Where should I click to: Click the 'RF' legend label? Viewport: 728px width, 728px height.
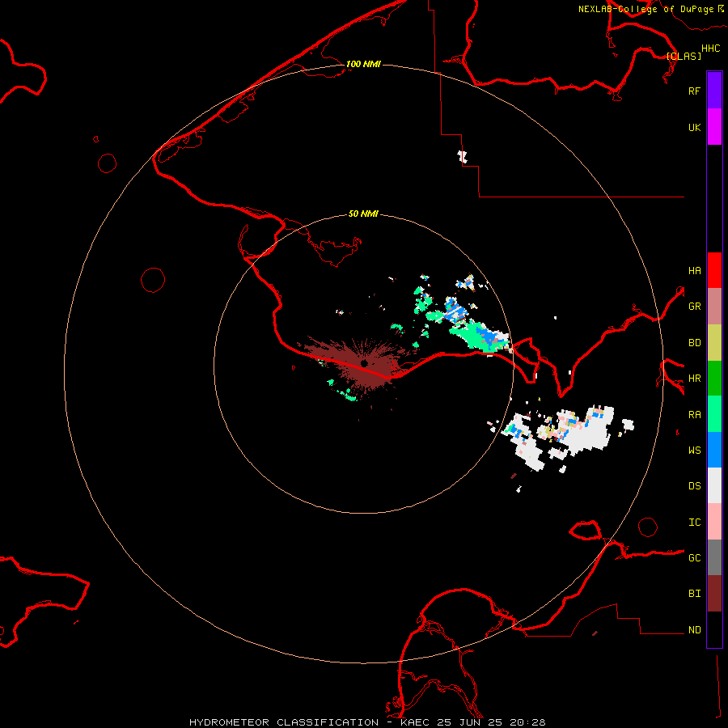(x=694, y=91)
